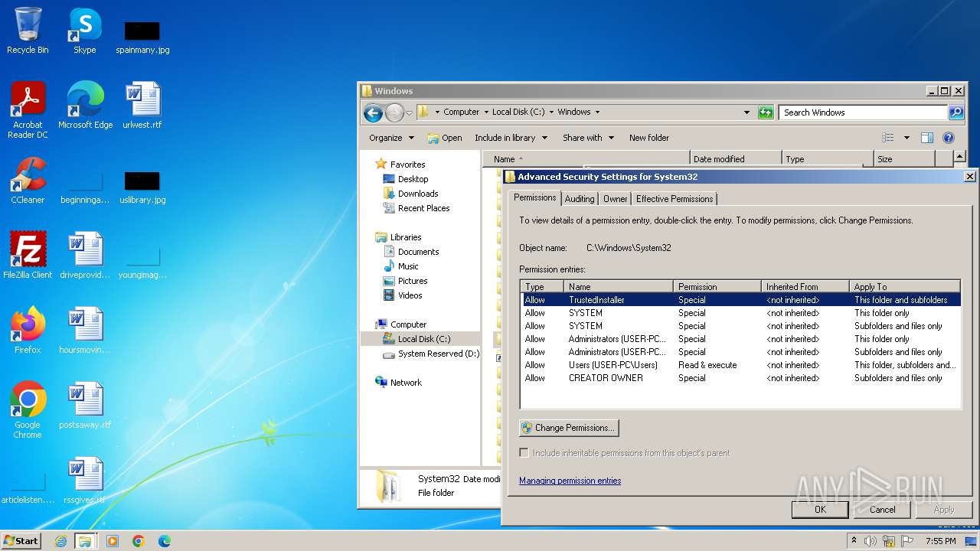Switch to the Auditing tab
This screenshot has width=980, height=551.
[x=579, y=199]
